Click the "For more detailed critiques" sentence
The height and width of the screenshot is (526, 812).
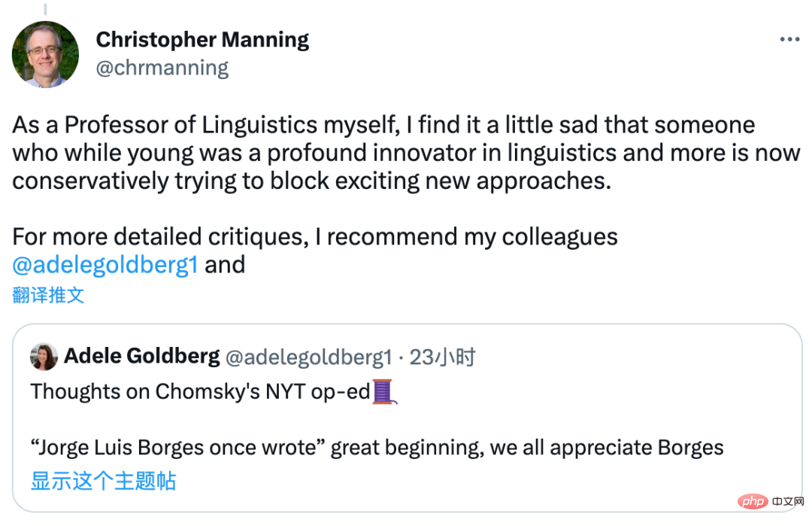(314, 236)
